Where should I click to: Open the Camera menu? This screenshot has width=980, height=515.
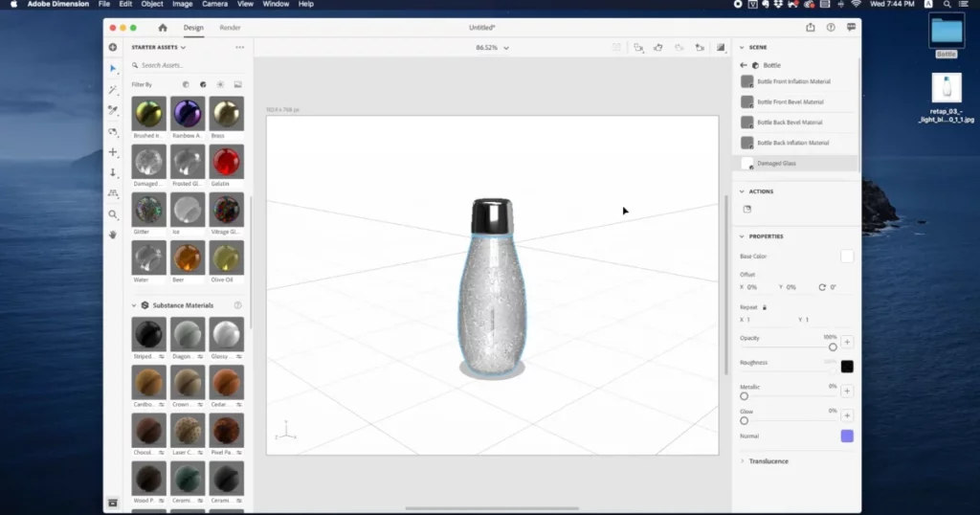tap(214, 4)
